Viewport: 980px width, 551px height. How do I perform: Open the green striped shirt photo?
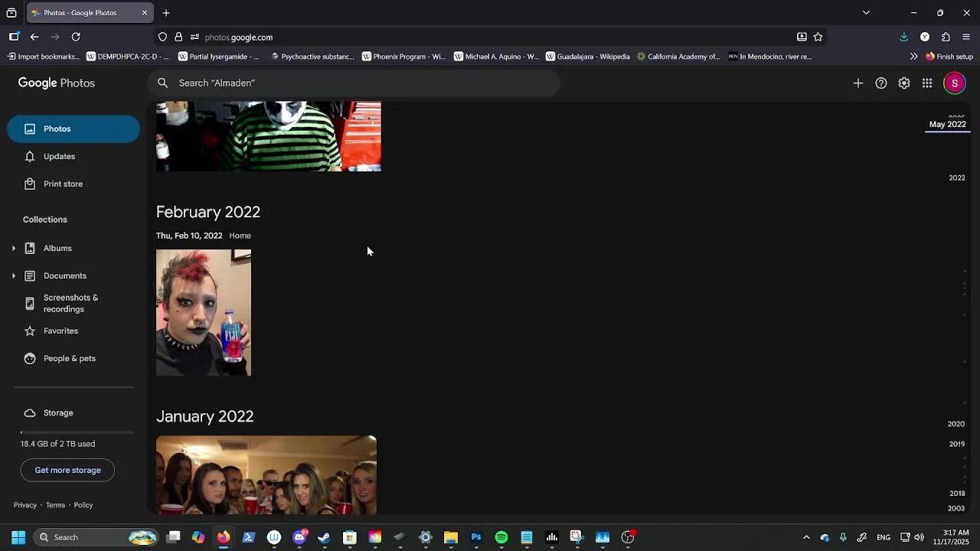click(x=269, y=136)
